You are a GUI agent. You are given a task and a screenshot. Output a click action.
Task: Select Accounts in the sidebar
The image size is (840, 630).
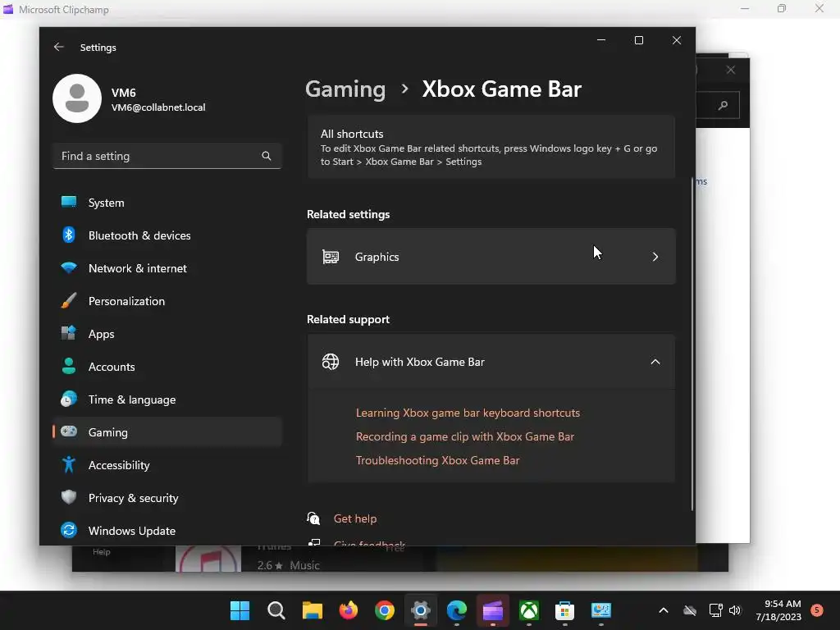click(x=167, y=367)
